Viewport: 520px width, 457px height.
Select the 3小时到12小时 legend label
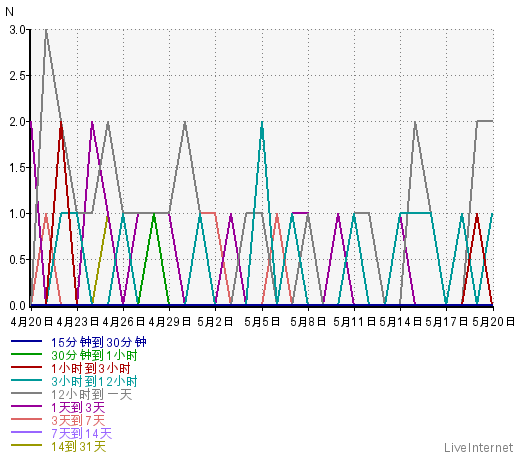click(x=94, y=381)
